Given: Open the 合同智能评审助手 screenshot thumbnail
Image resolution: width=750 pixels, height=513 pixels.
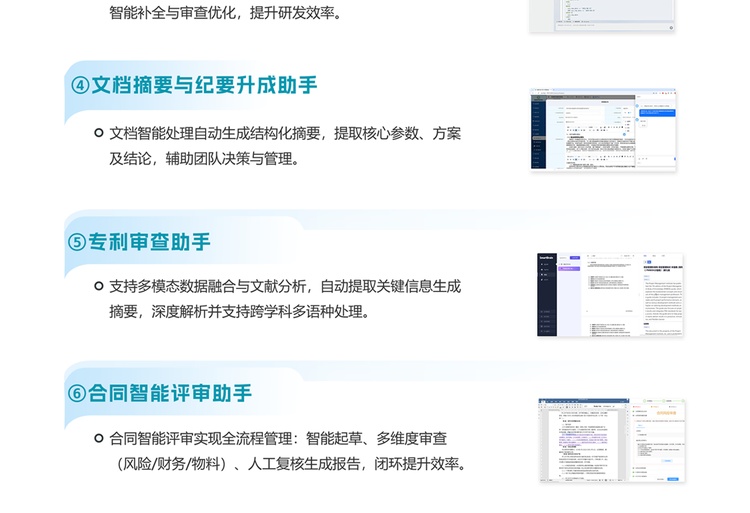Looking at the screenshot, I should pos(612,440).
